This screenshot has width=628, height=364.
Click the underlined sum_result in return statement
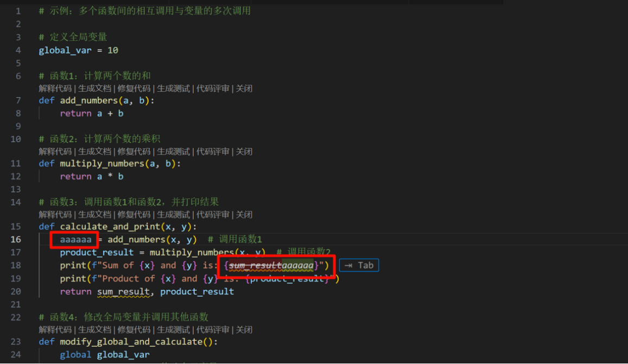point(123,291)
